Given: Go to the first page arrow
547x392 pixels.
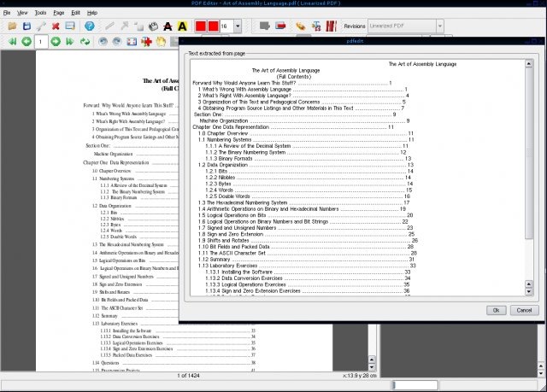Looking at the screenshot, I should coord(13,42).
